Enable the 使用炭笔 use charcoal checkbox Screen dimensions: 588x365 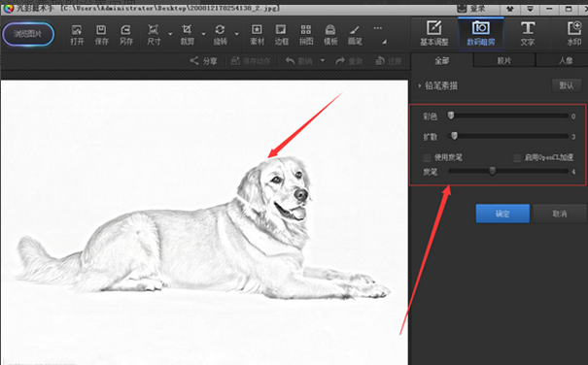coord(427,157)
